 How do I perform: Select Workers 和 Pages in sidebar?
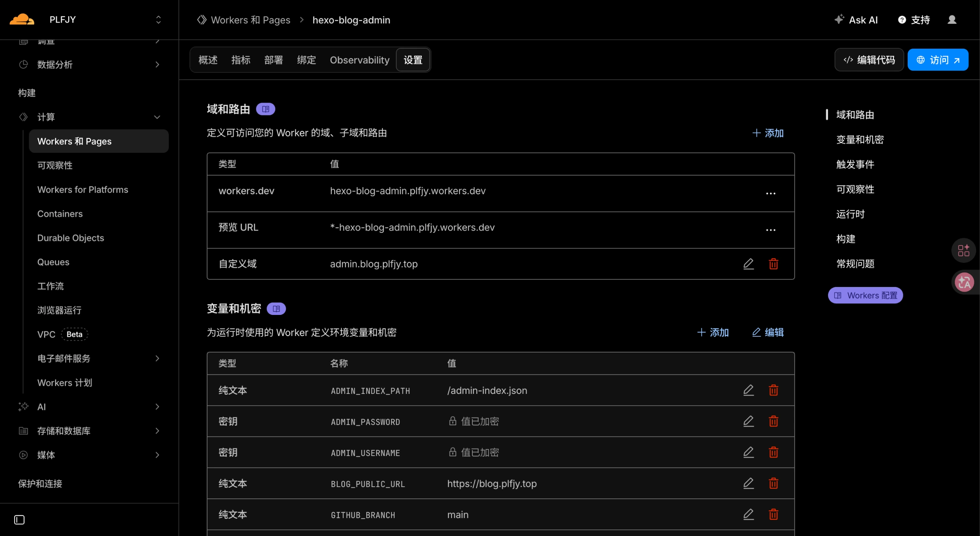(x=99, y=141)
